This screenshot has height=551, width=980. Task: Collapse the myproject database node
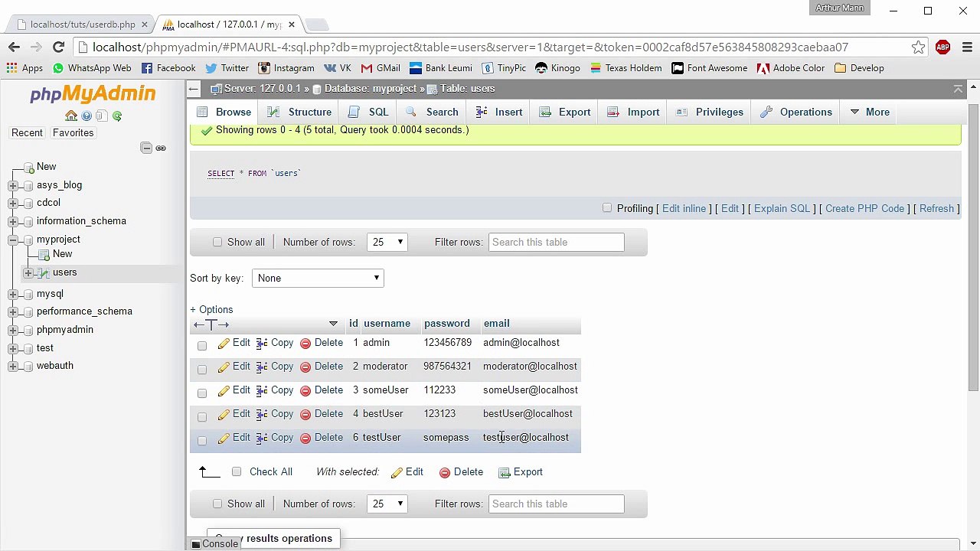pos(13,240)
